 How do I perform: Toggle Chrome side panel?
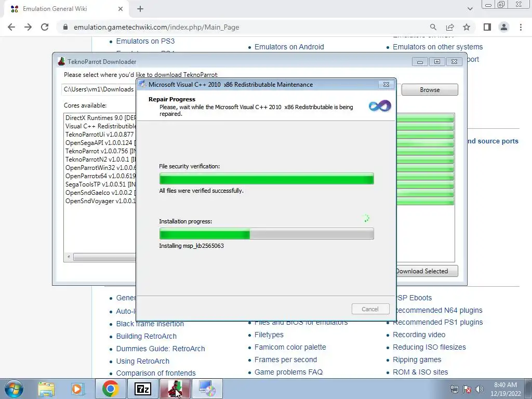487,27
